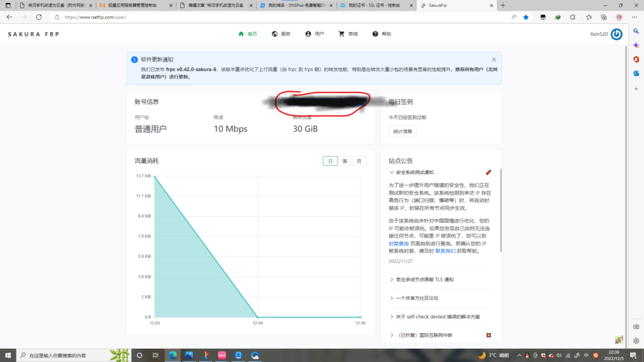Click the red icon beside 国际互联网中断
644x362 pixels.
tap(488, 336)
